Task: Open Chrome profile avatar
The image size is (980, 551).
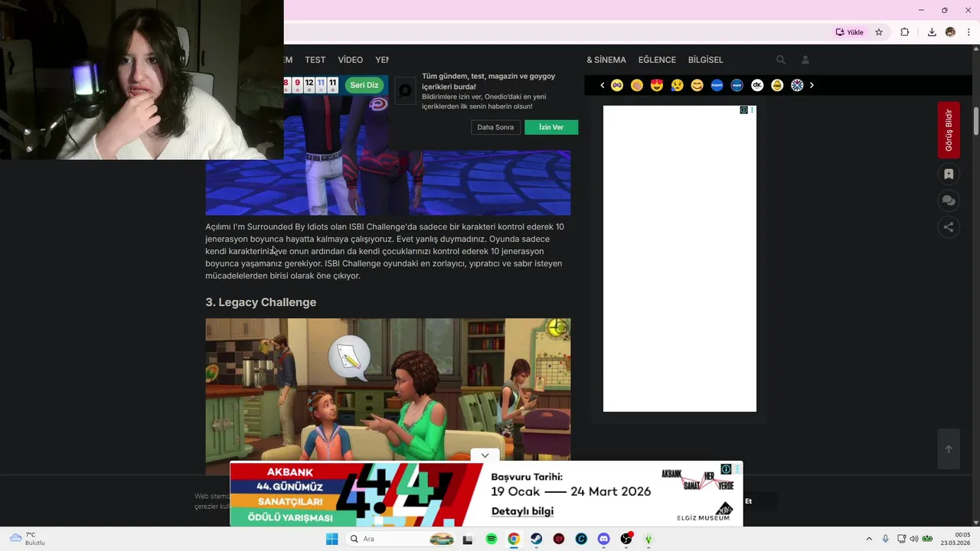Action: coord(950,32)
